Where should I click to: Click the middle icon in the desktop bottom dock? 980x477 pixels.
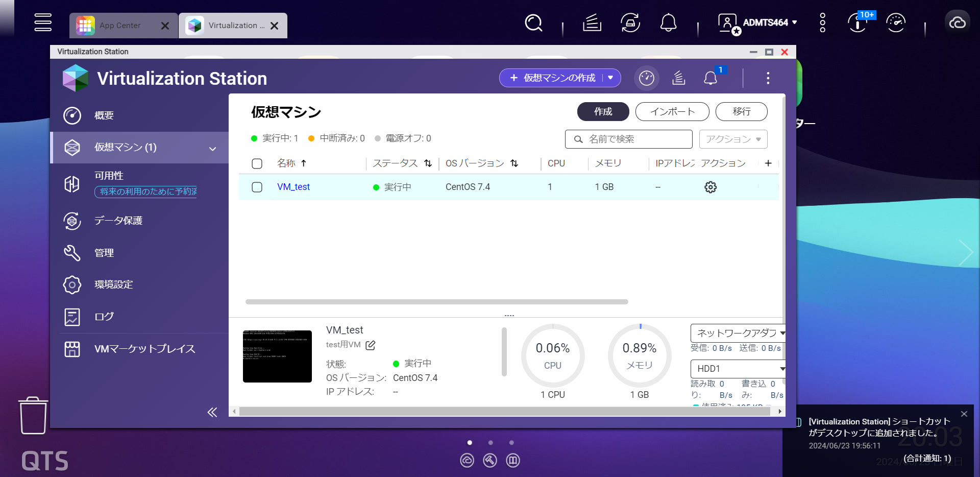coord(490,461)
